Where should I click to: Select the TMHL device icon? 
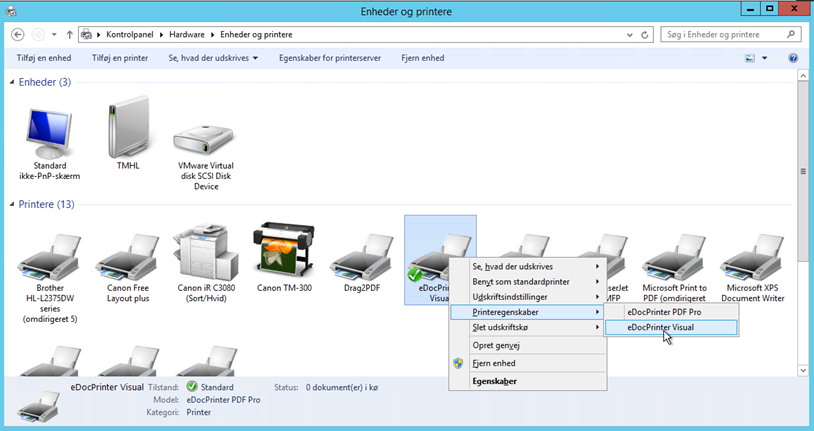pos(128,133)
